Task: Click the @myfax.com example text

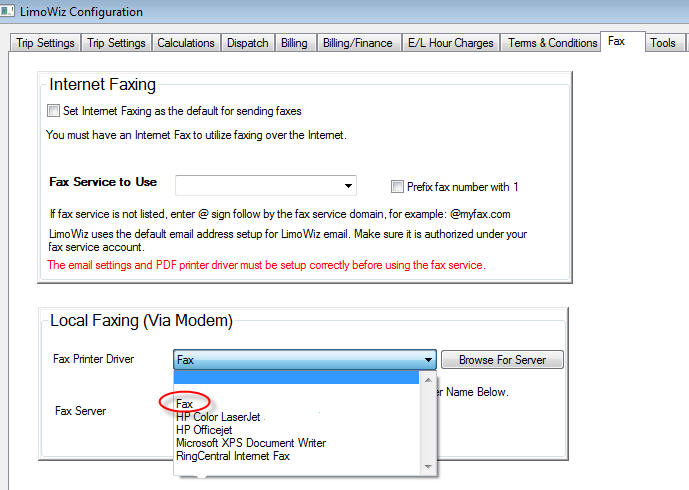Action: 480,214
